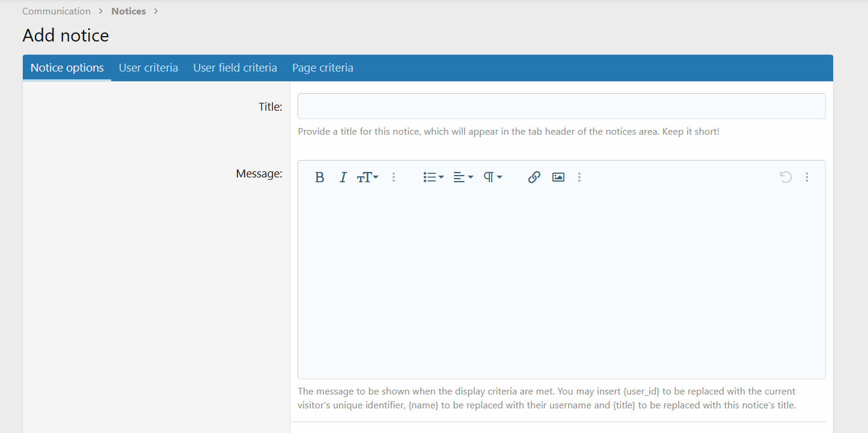This screenshot has height=433, width=868.
Task: Apply italic formatting in the message editor
Action: coord(343,177)
